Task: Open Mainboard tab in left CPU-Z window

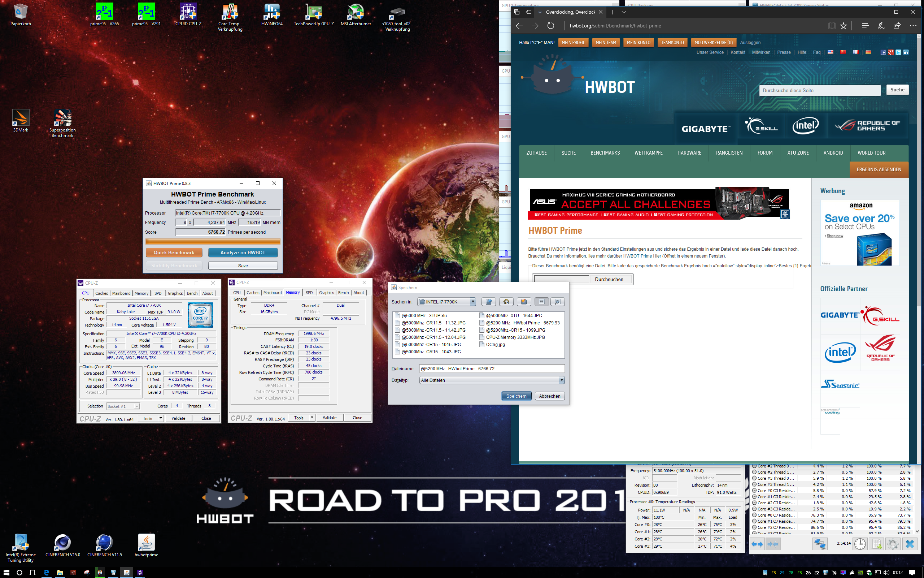Action: tap(121, 293)
